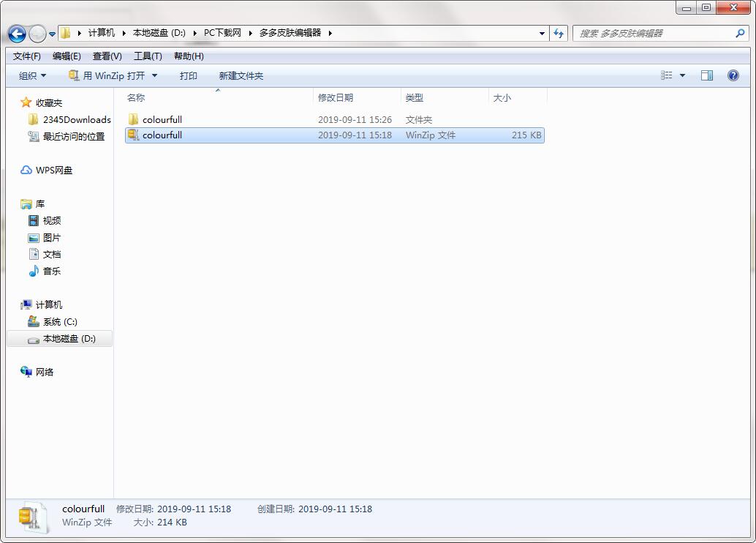This screenshot has width=756, height=543.
Task: Open the 图片 library
Action: [52, 238]
